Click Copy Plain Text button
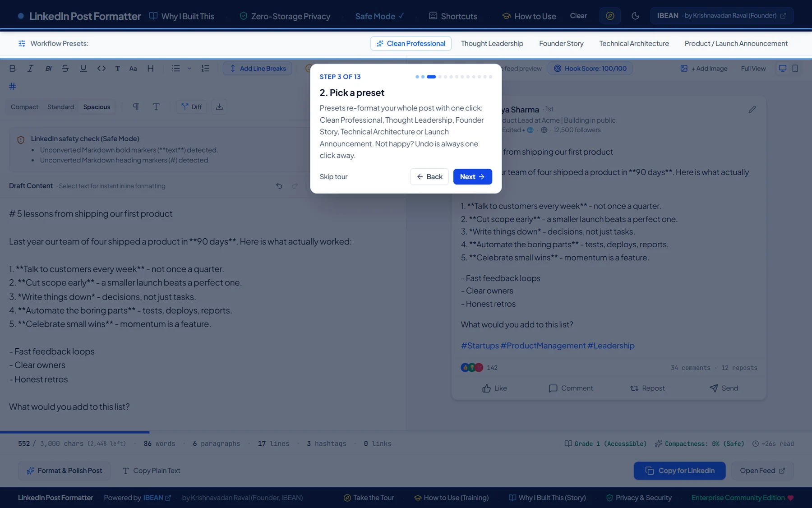This screenshot has width=812, height=508. point(152,471)
